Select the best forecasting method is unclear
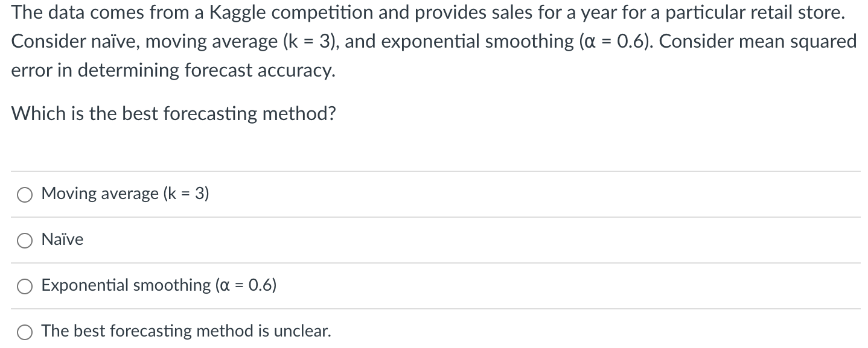868x348 pixels. (185, 331)
